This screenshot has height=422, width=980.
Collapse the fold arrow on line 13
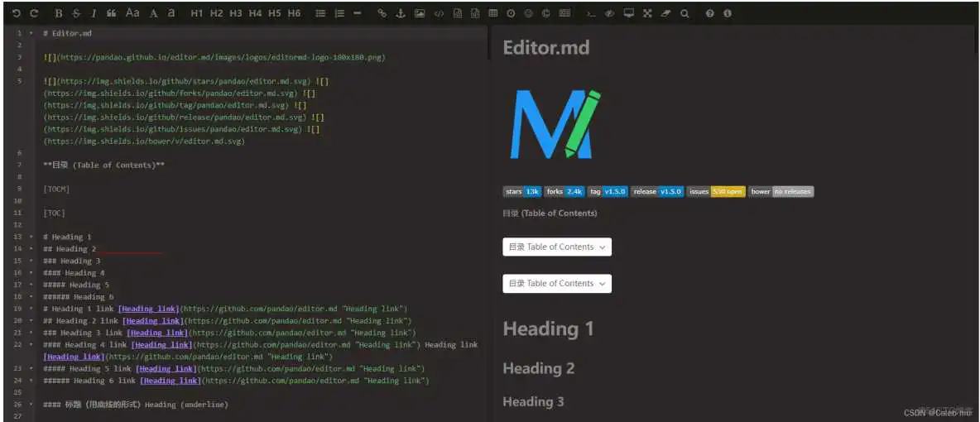click(x=31, y=237)
